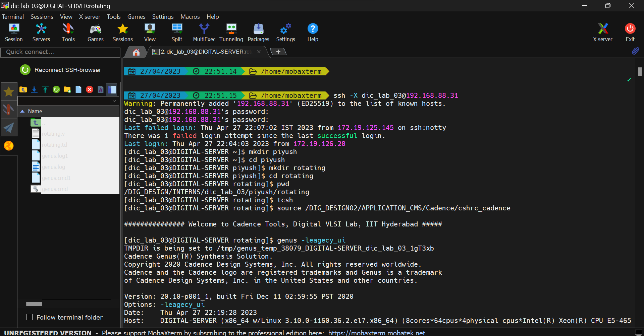Upload a file via SSH-browser

(x=45, y=89)
